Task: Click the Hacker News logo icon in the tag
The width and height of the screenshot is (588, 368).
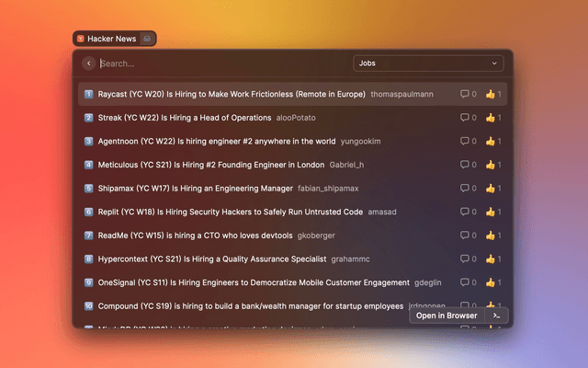Action: pyautogui.click(x=81, y=39)
